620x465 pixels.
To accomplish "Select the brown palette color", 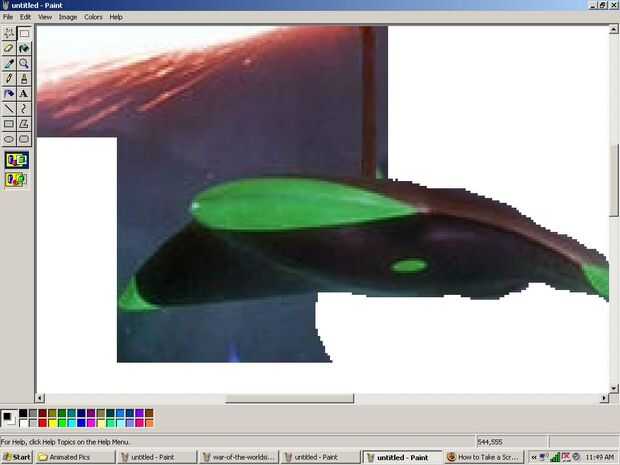I will click(149, 413).
